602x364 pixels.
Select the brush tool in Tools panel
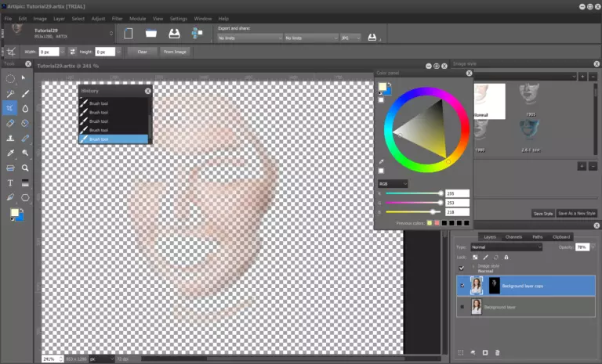click(25, 94)
